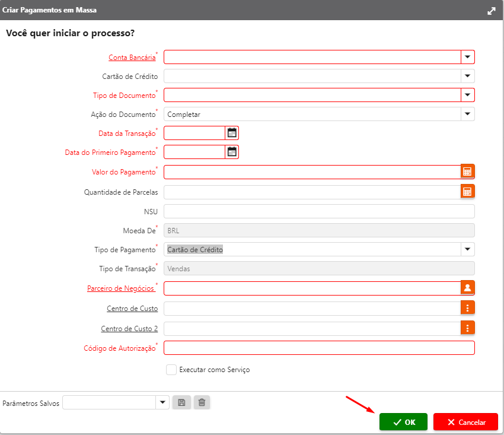This screenshot has height=435, width=504.
Task: Open calendar for Data do Primeiro Pagamento
Action: pyautogui.click(x=232, y=152)
